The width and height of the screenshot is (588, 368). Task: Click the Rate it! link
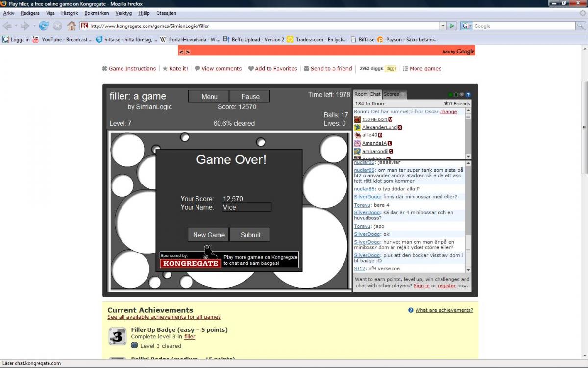point(178,69)
